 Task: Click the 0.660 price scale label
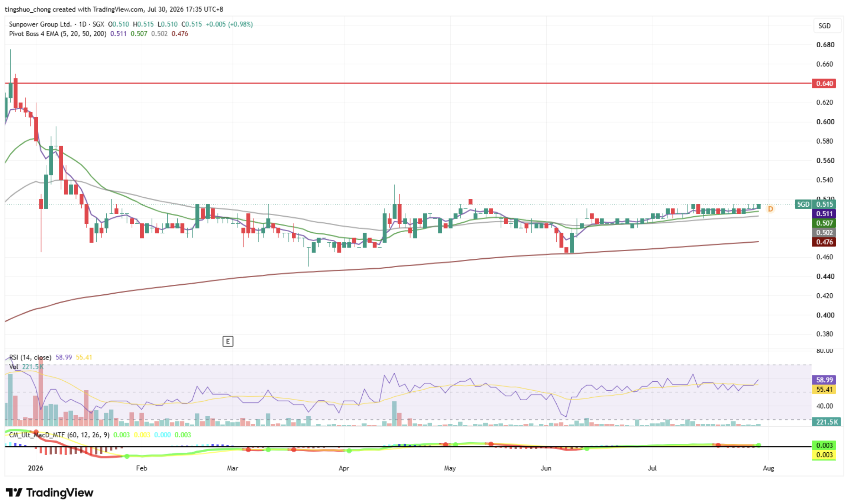[825, 64]
